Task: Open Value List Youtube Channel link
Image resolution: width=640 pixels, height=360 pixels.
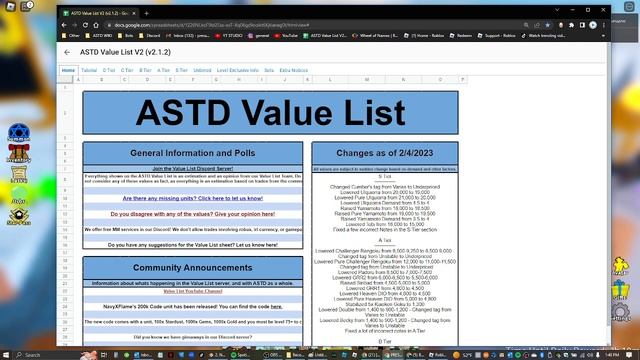Action: click(193, 291)
